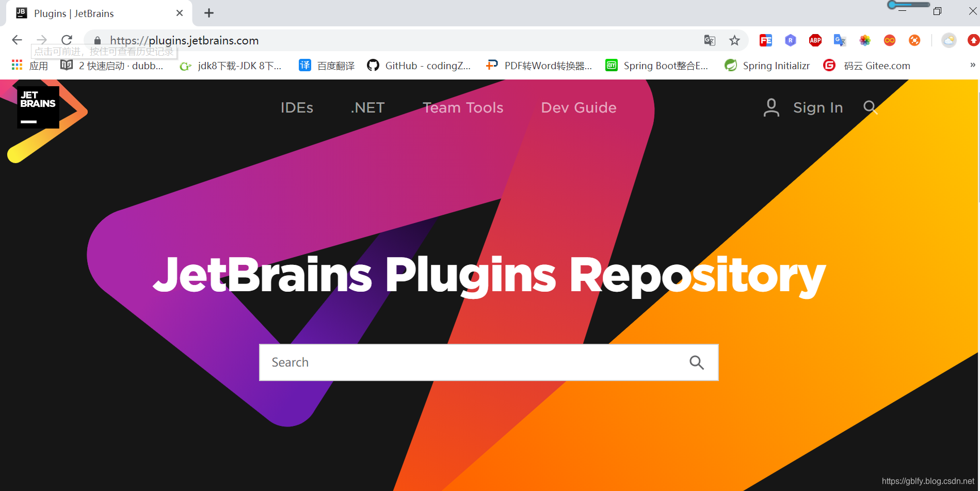Open the orange lifebuoy extension icon

tap(914, 40)
